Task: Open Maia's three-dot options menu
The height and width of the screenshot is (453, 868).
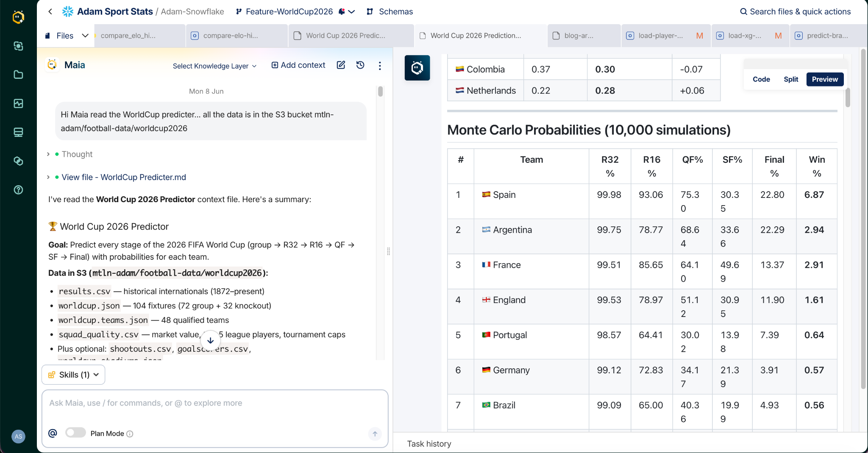Action: click(380, 66)
